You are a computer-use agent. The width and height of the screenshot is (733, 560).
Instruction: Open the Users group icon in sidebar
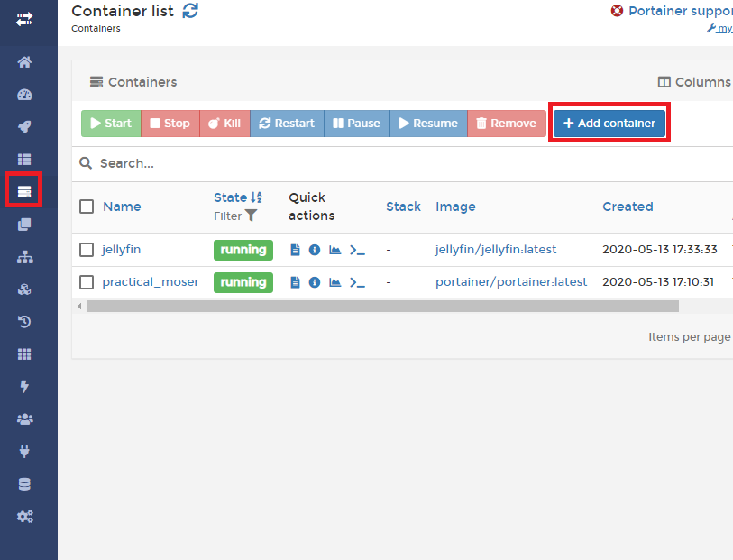24,419
